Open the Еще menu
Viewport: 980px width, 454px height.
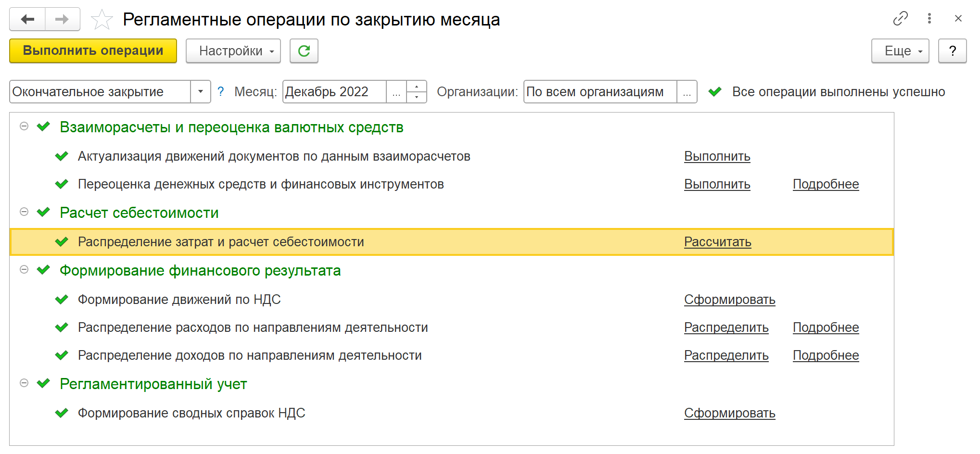900,51
